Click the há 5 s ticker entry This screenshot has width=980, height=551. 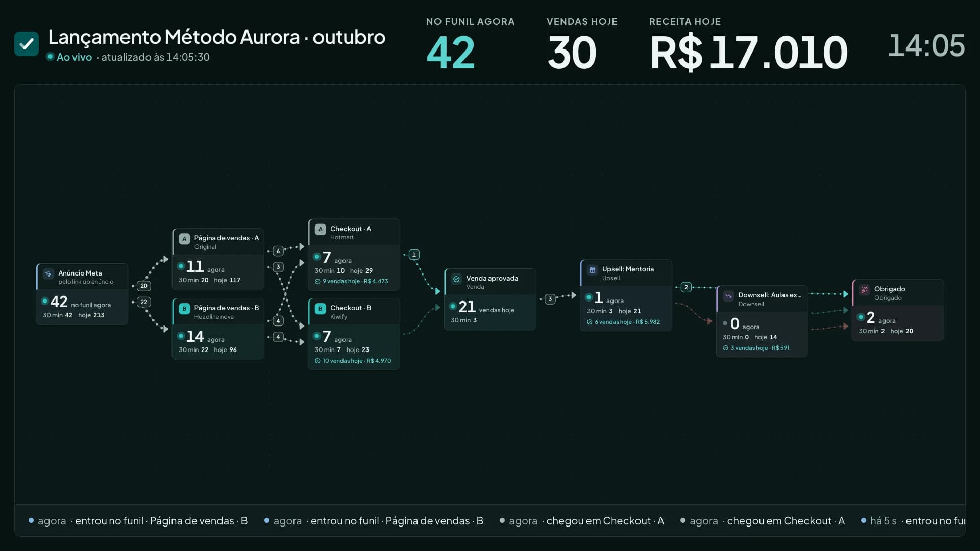pyautogui.click(x=913, y=521)
